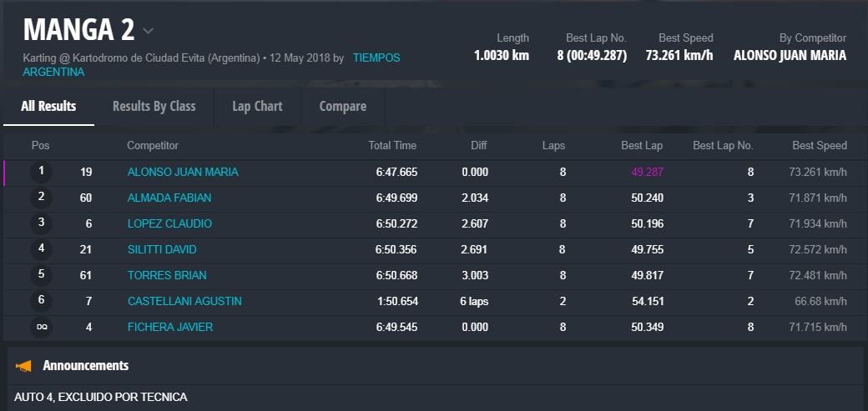Click the position 6 circle badge
Image resolution: width=868 pixels, height=411 pixels.
[x=41, y=301]
